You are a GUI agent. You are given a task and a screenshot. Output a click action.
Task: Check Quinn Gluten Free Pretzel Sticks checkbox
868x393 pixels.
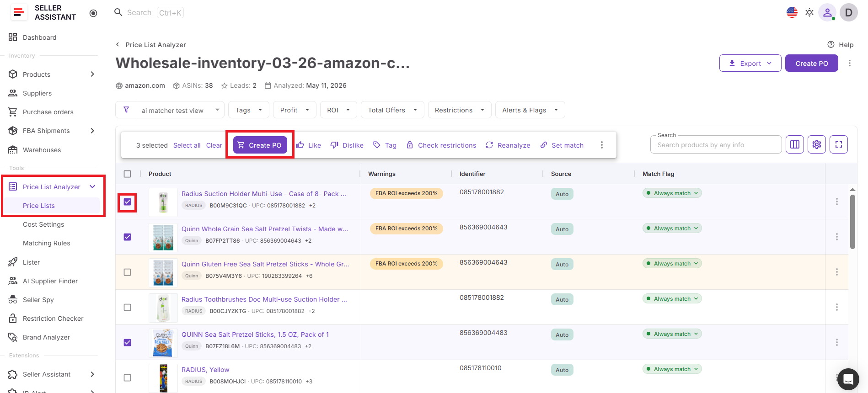click(128, 272)
